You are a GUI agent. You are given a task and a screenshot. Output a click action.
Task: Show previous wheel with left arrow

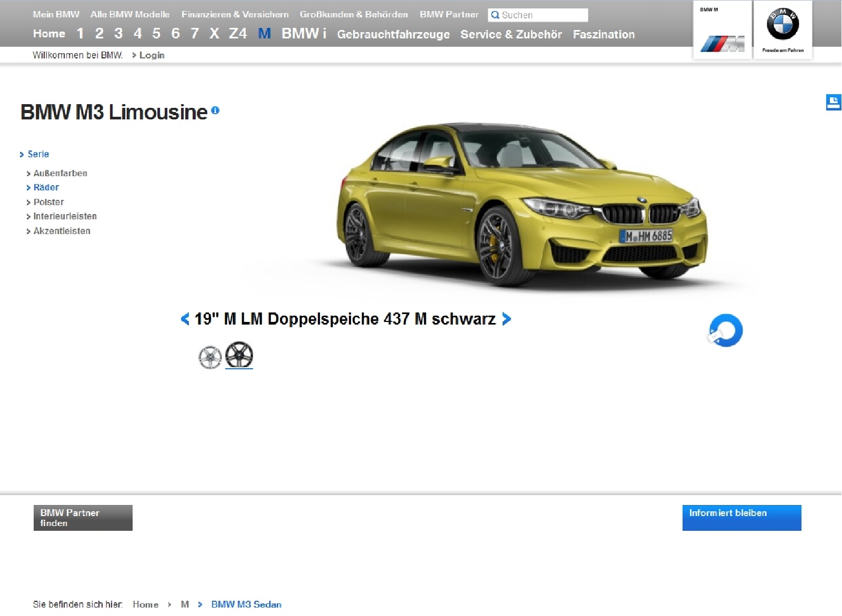tap(185, 319)
